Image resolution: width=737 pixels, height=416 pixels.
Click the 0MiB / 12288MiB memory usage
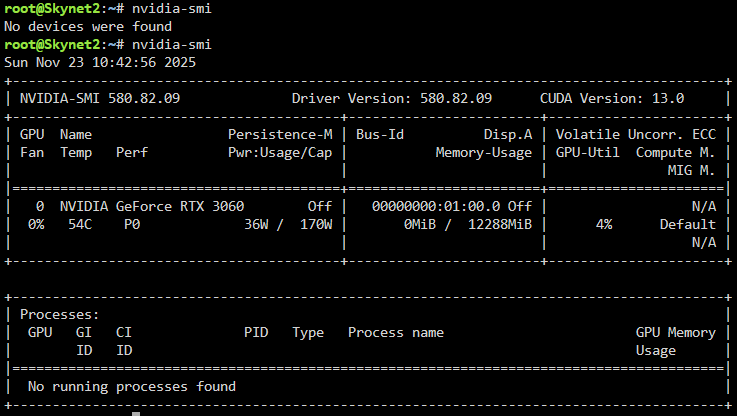pyautogui.click(x=468, y=224)
